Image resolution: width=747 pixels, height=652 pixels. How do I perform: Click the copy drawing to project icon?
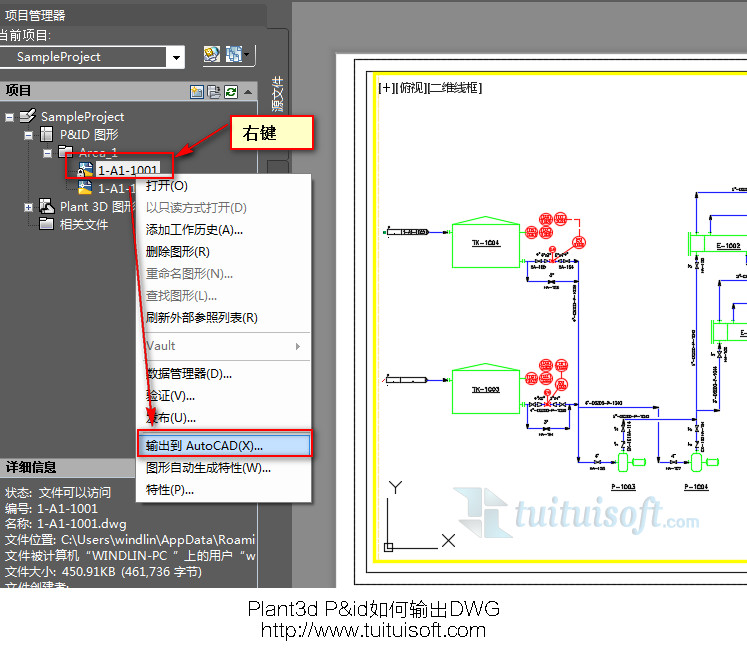point(214,91)
